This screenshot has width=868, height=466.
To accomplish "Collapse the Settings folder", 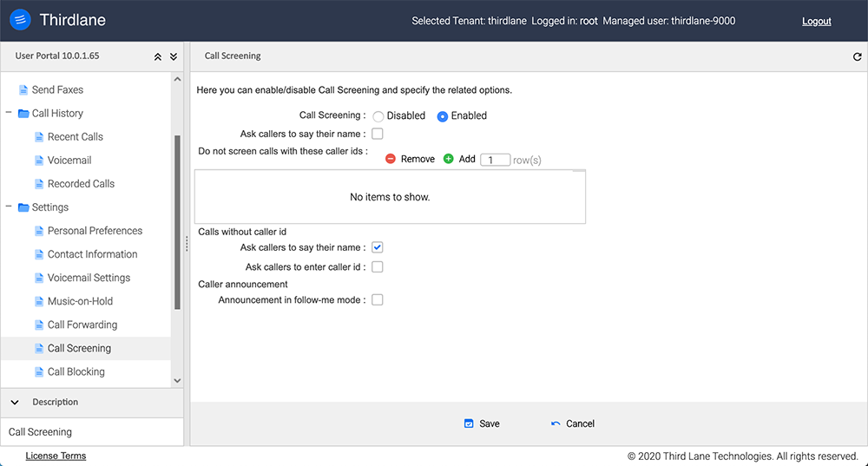I will (x=10, y=207).
